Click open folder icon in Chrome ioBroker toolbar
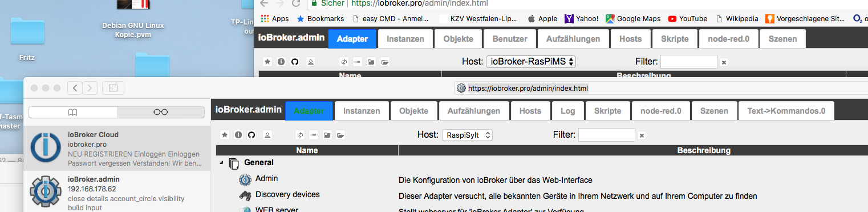The width and height of the screenshot is (868, 212). (x=384, y=62)
